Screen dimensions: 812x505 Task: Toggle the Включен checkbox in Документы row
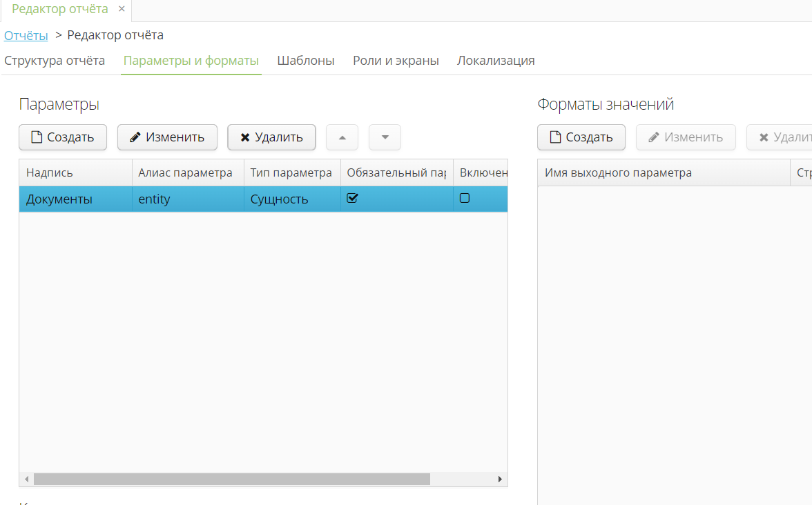click(465, 199)
